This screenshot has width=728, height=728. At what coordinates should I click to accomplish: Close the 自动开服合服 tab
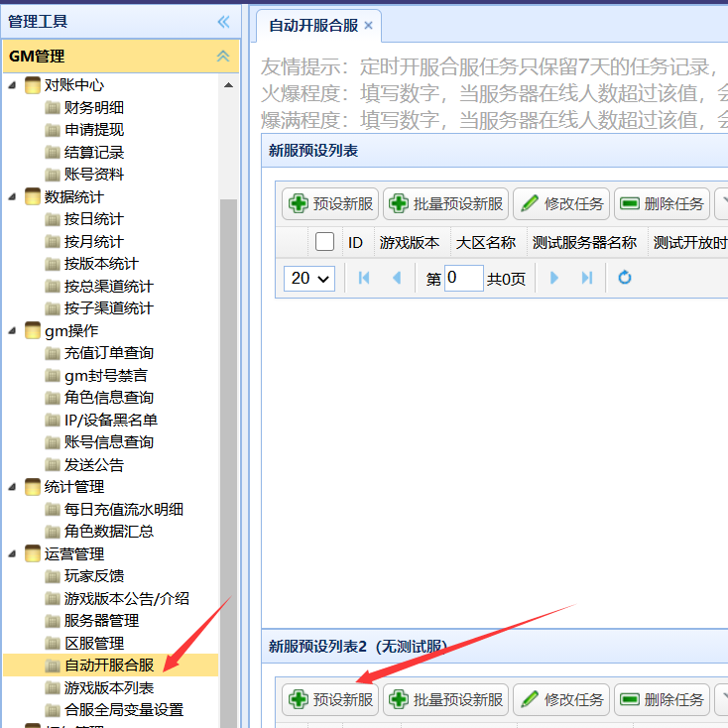[x=369, y=25]
